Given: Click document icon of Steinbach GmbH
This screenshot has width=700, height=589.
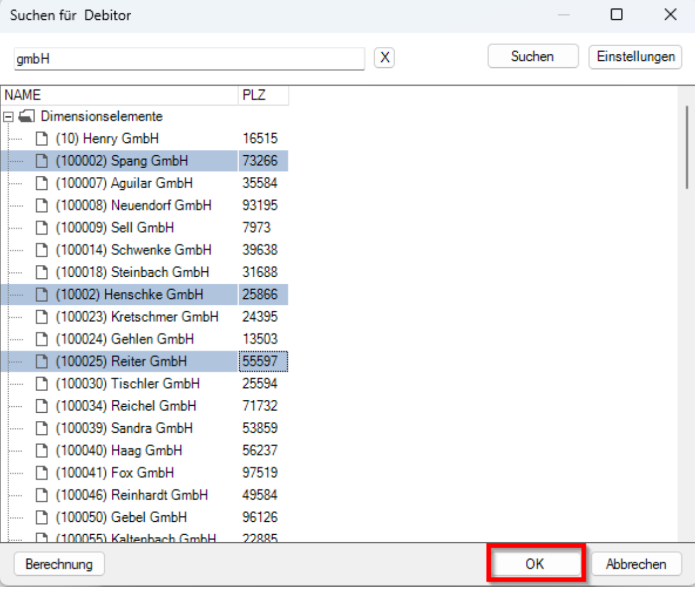Looking at the screenshot, I should 41,272.
